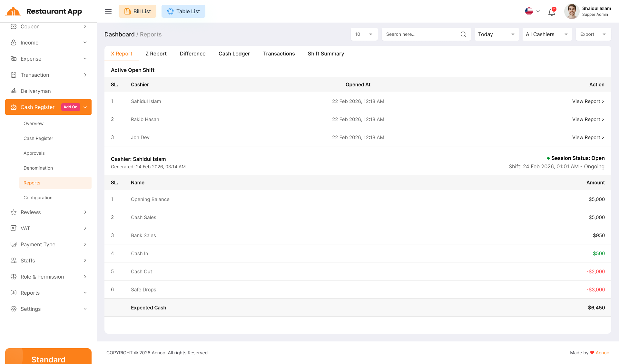Click the US flag language icon
The width and height of the screenshot is (619, 364).
[x=529, y=11]
